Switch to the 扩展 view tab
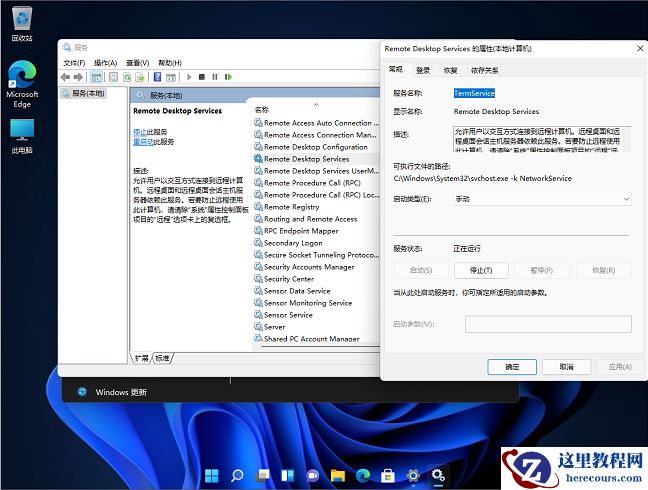 point(141,358)
